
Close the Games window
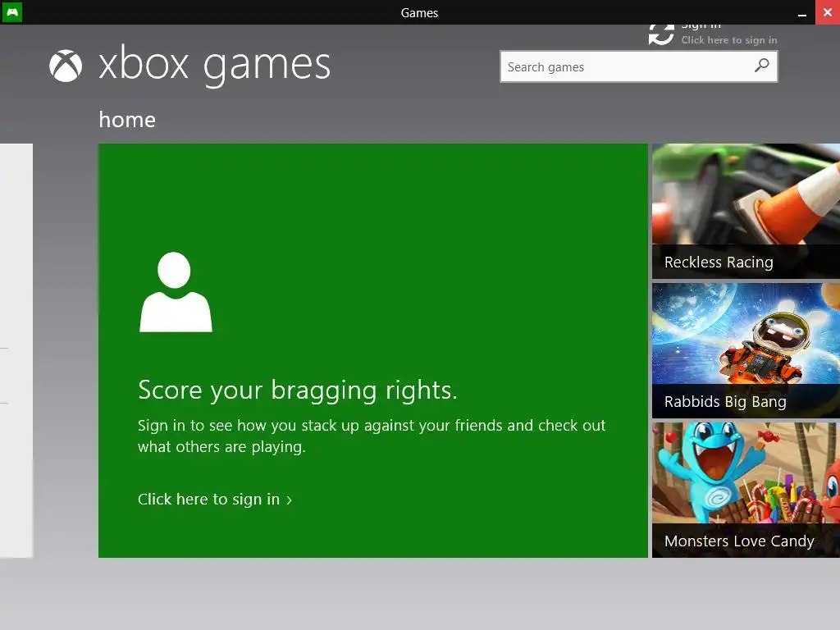[x=828, y=12]
